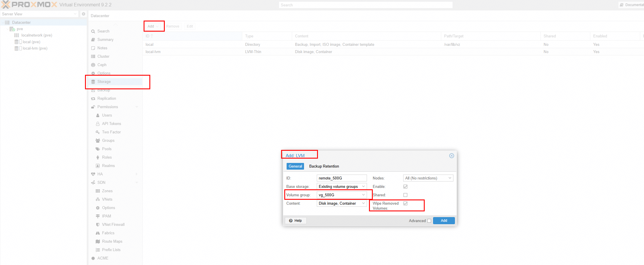Viewport: 644px width, 265px height.
Task: Tick the Shared checkbox
Action: click(x=405, y=195)
